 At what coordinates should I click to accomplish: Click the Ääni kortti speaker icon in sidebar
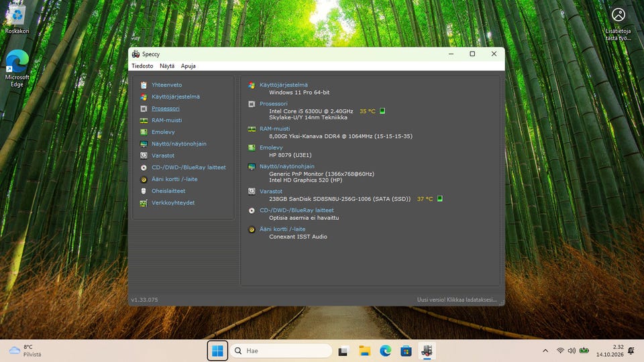point(144,180)
